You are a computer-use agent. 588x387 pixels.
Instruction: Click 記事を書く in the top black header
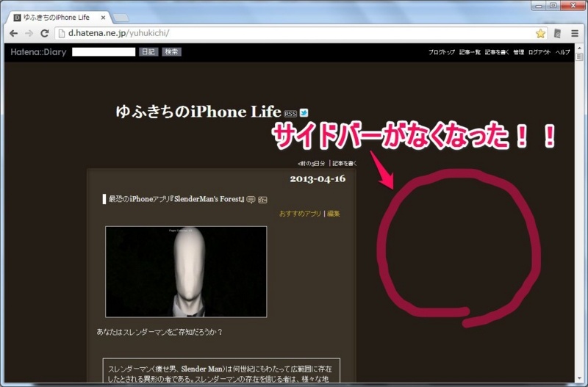click(x=497, y=52)
